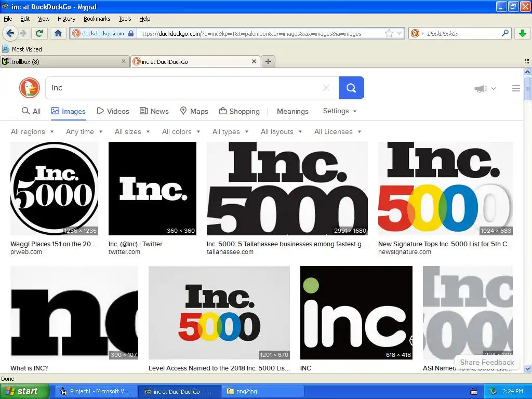532x399 pixels.
Task: Open the Help menu
Action: pyautogui.click(x=144, y=19)
